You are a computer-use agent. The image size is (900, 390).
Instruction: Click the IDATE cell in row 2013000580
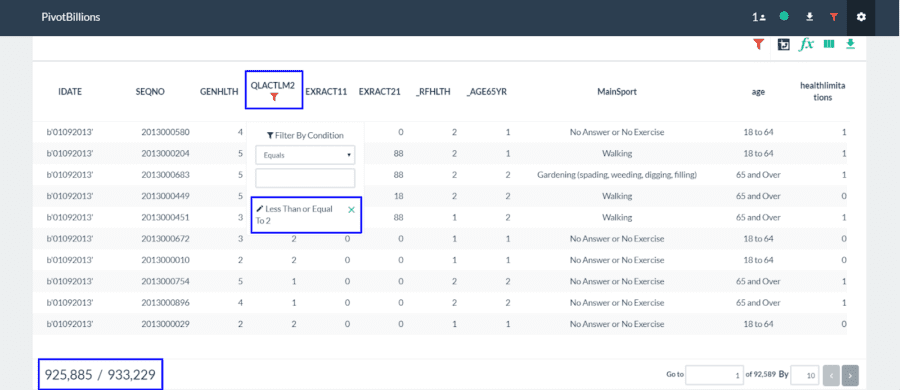[70, 132]
